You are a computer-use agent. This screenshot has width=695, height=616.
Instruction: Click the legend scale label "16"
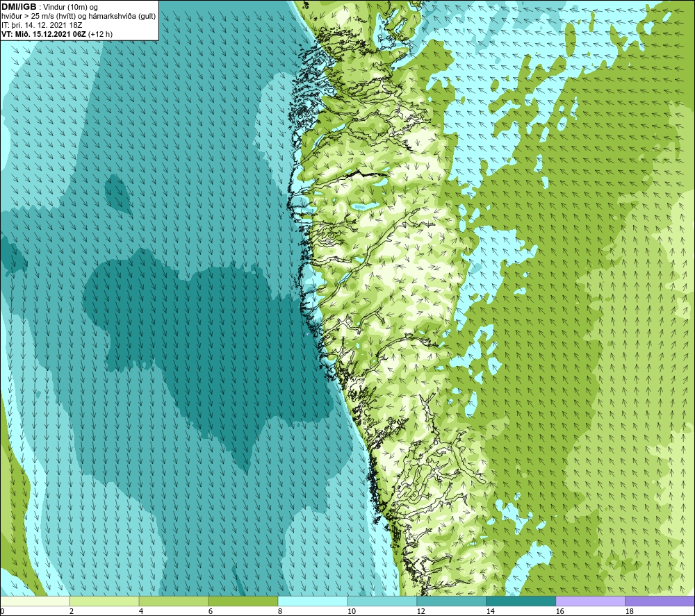[559, 611]
